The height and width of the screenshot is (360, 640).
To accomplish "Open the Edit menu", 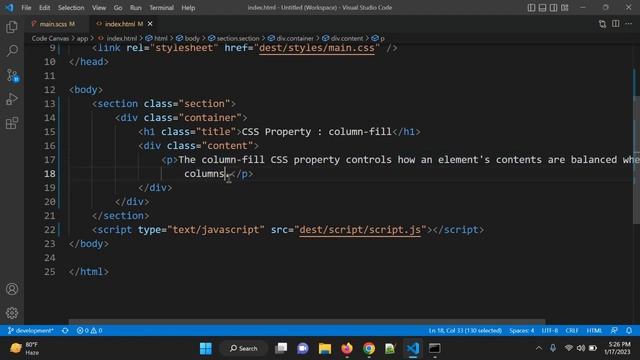I will (x=44, y=8).
